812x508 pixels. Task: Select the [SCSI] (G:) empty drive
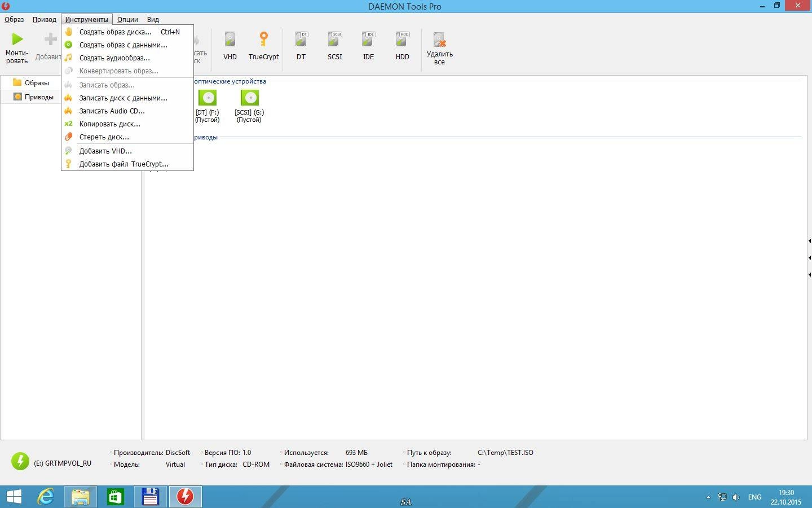tap(249, 106)
